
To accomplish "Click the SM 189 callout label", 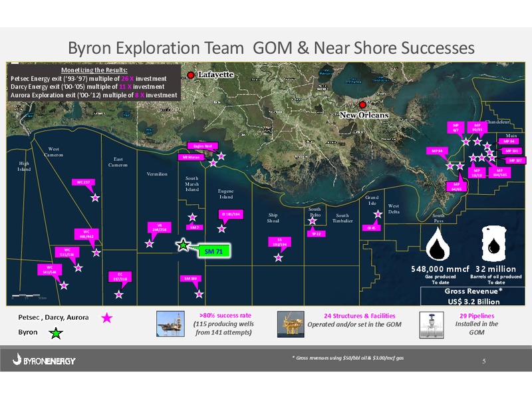I will tap(191, 279).
